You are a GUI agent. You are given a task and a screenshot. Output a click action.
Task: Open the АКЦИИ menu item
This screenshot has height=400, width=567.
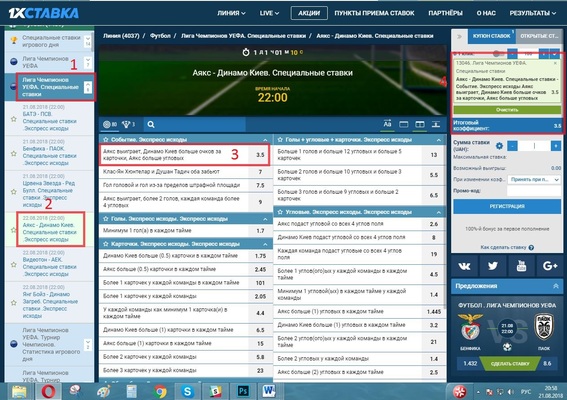(x=309, y=13)
